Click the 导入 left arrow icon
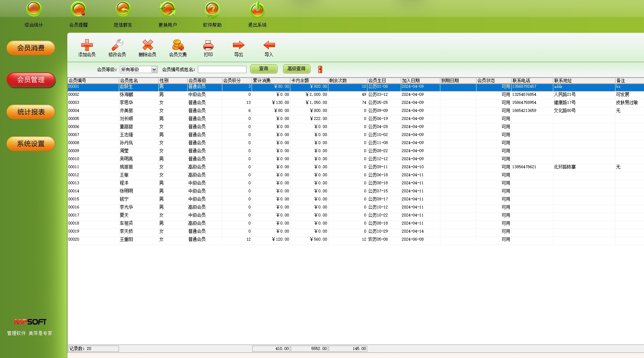Viewport: 644px width, 358px height. 269,45
